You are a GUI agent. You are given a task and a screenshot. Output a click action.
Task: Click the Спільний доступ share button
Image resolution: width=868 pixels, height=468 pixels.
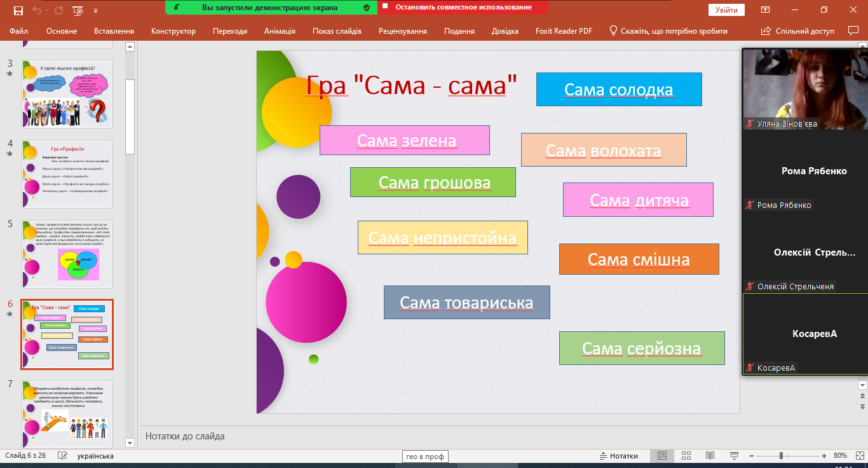point(797,31)
